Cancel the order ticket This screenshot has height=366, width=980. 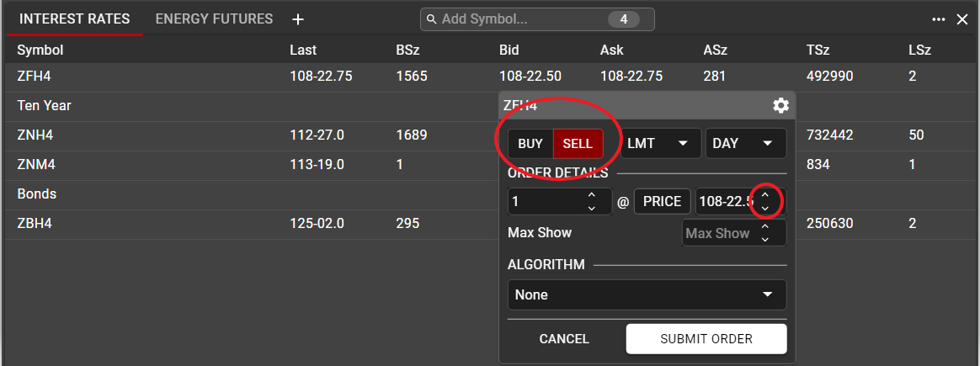(564, 339)
